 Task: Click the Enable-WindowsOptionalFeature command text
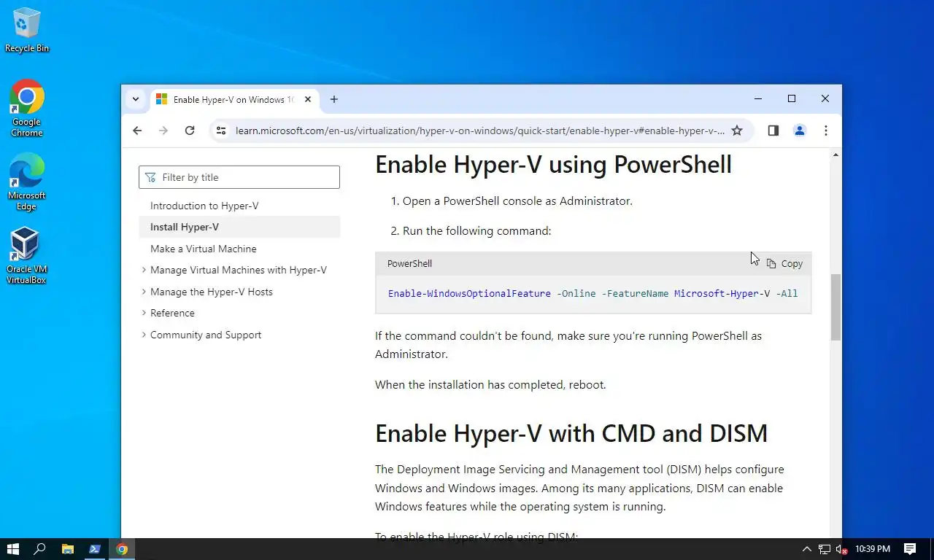pyautogui.click(x=469, y=293)
